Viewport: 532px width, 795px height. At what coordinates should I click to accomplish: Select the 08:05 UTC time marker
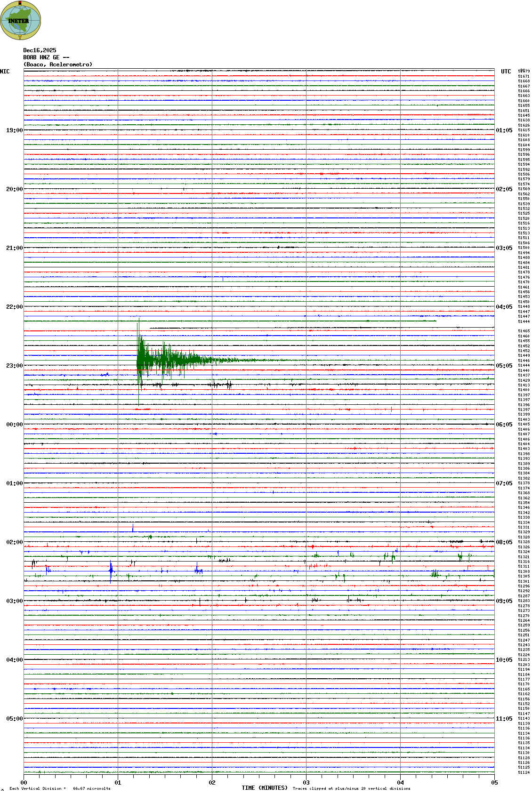coord(504,542)
